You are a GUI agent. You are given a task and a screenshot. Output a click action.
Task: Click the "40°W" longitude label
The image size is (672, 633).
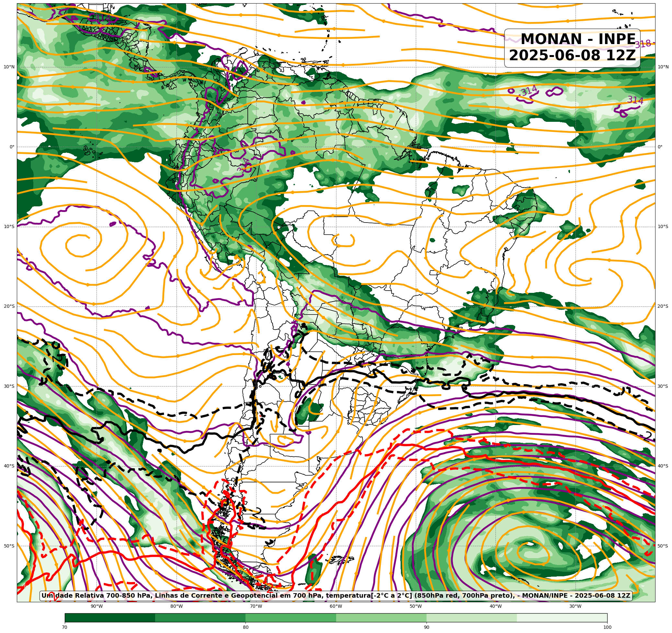pos(495,606)
